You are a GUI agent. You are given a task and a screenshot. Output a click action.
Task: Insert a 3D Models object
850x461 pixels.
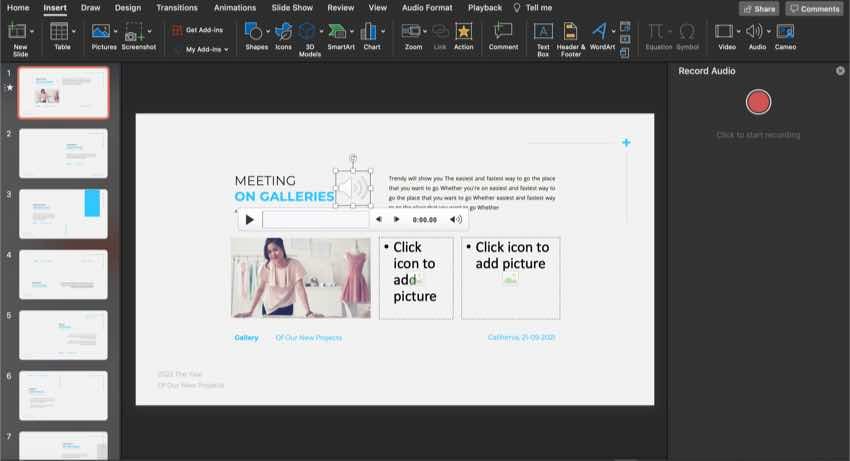click(x=309, y=32)
